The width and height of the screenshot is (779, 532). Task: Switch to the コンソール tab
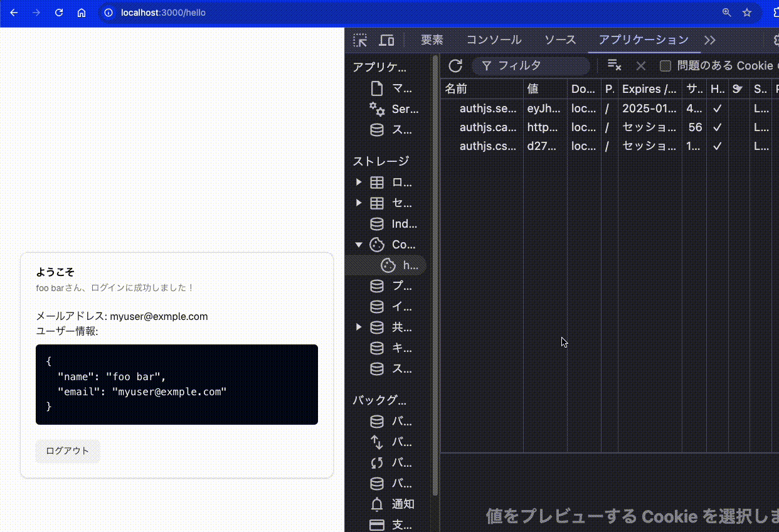tap(494, 40)
